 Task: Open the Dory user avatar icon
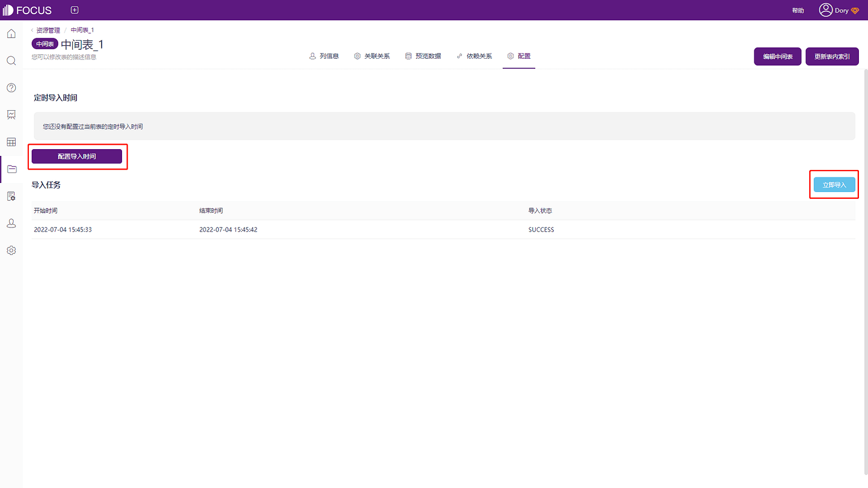point(826,10)
